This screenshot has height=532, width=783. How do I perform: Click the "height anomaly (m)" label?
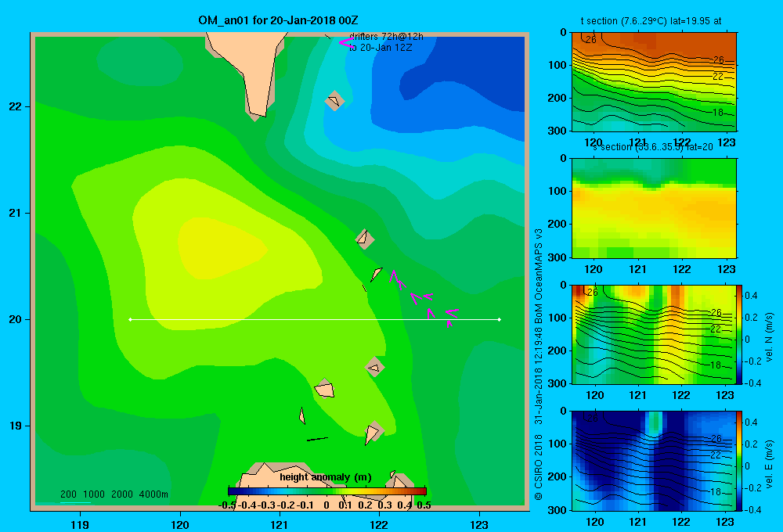pyautogui.click(x=326, y=477)
